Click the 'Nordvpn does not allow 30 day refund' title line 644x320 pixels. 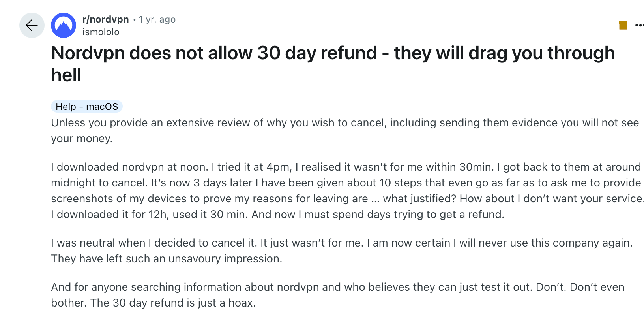pos(333,53)
